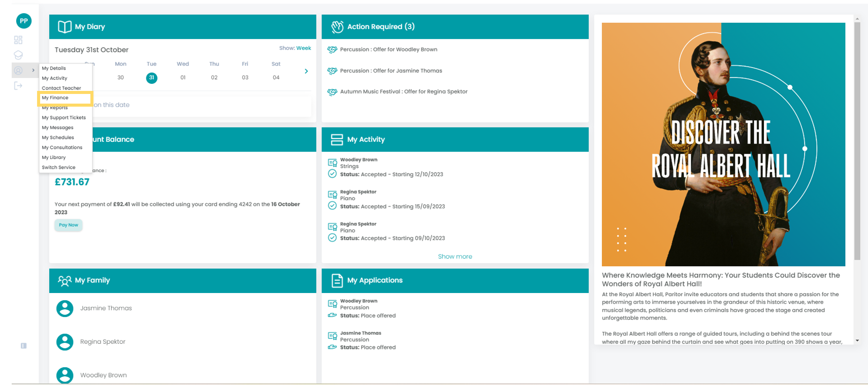Click the Woodley Brown Strings activity icon
Image resolution: width=868 pixels, height=387 pixels.
point(333,163)
